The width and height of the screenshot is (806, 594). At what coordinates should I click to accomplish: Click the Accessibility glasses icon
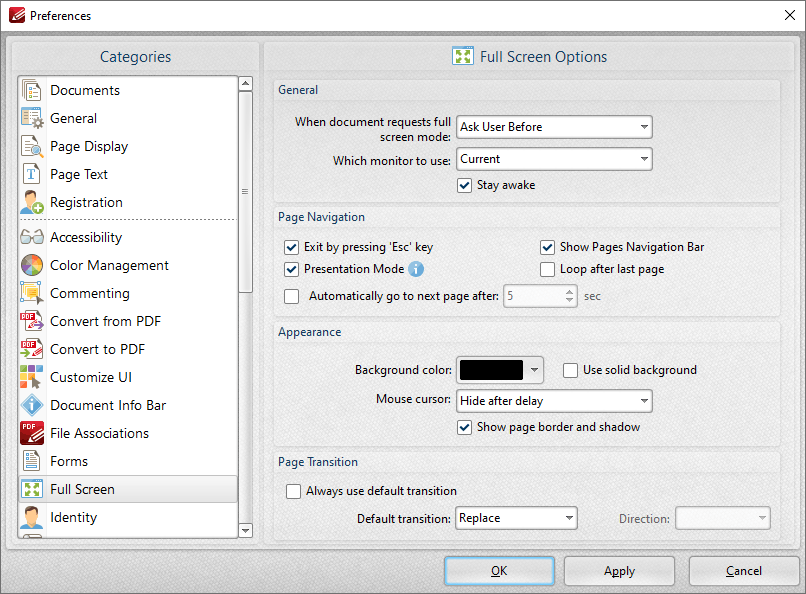click(x=32, y=237)
